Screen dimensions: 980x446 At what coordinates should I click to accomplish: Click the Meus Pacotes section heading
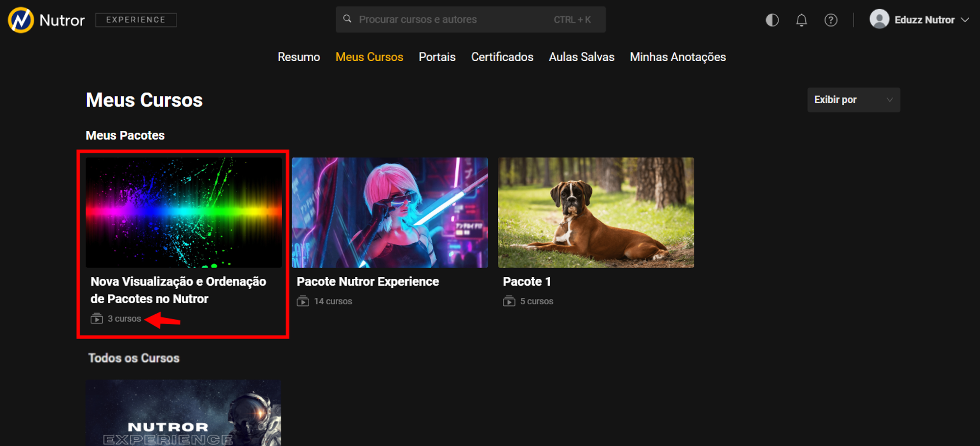coord(125,135)
